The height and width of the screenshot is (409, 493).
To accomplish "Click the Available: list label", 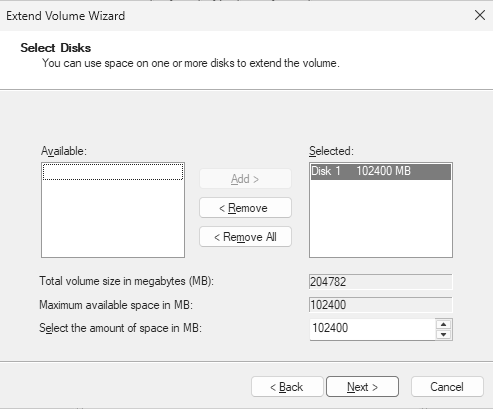I will 64,151.
